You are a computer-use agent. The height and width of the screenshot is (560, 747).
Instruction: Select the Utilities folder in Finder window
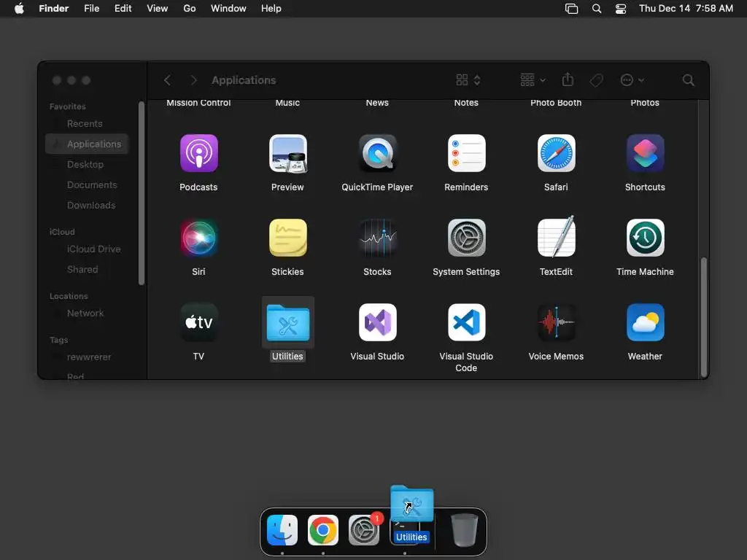pos(287,322)
